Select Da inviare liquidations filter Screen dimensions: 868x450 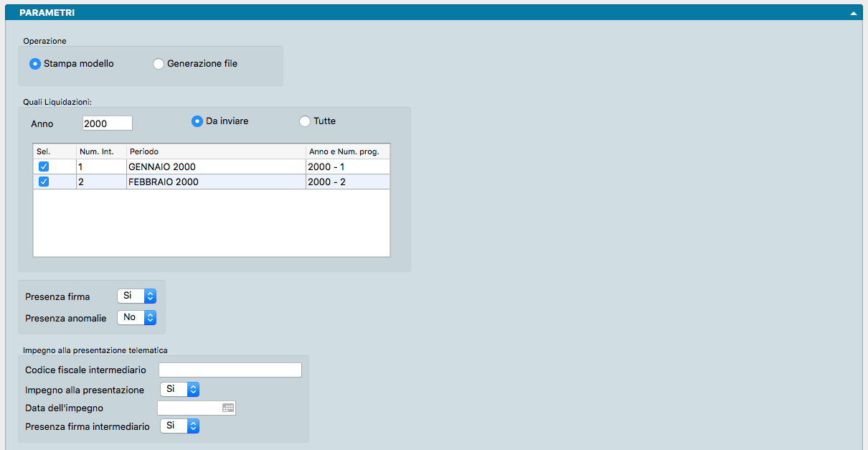(x=197, y=121)
